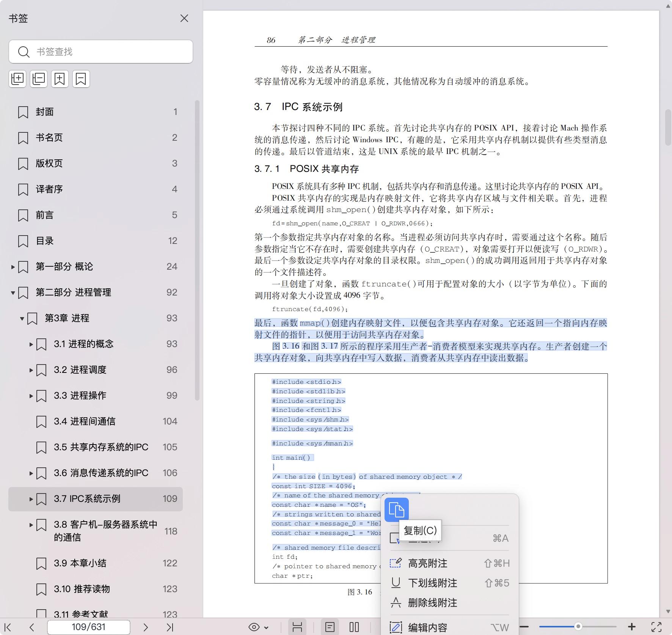Switch to two-page layout
The height and width of the screenshot is (635, 672).
354,627
